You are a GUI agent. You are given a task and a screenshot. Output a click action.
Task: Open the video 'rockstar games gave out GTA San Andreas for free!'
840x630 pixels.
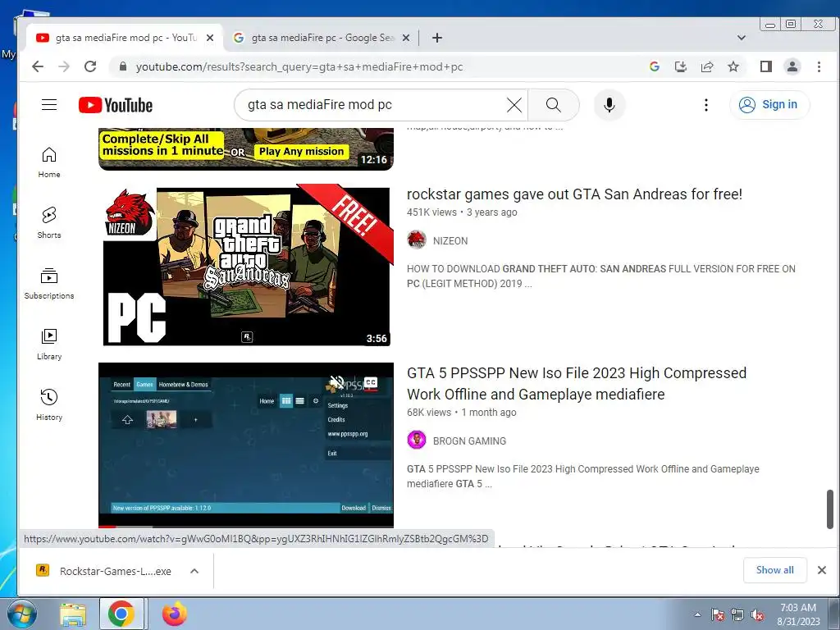coord(574,194)
